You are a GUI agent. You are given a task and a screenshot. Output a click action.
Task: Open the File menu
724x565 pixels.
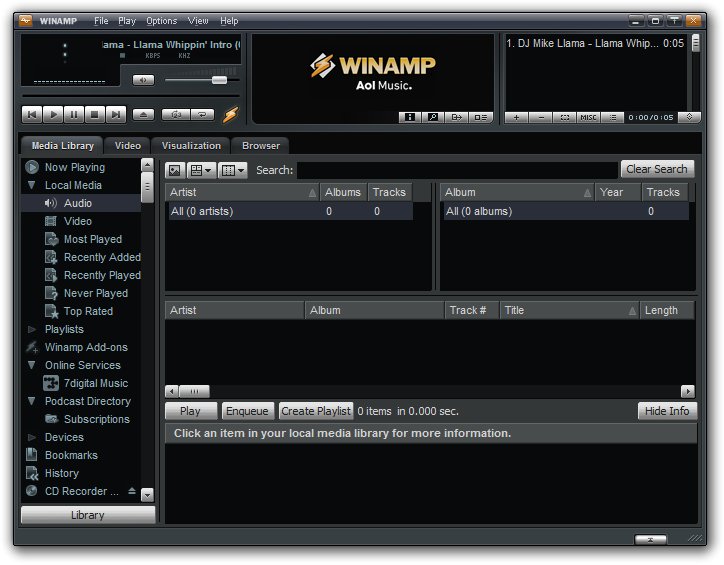tap(101, 21)
